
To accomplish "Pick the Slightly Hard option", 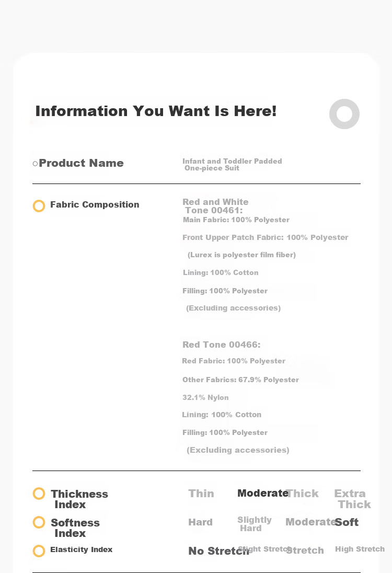I will point(254,524).
